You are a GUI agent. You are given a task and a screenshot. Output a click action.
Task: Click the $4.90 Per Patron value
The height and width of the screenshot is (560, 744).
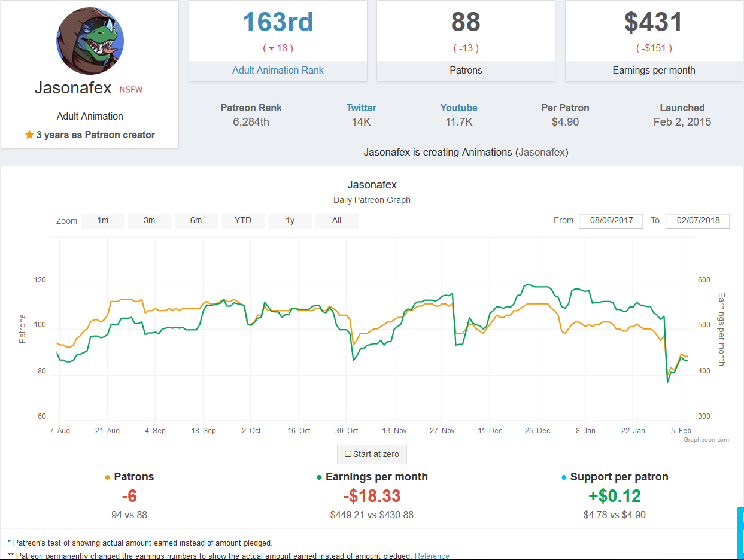pos(566,122)
